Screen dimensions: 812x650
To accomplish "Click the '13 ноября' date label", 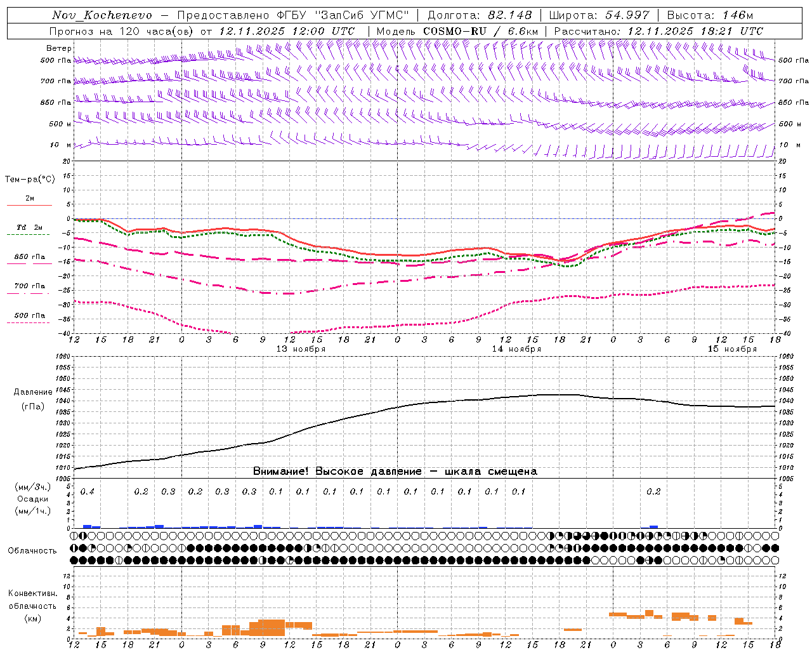I will [x=301, y=349].
